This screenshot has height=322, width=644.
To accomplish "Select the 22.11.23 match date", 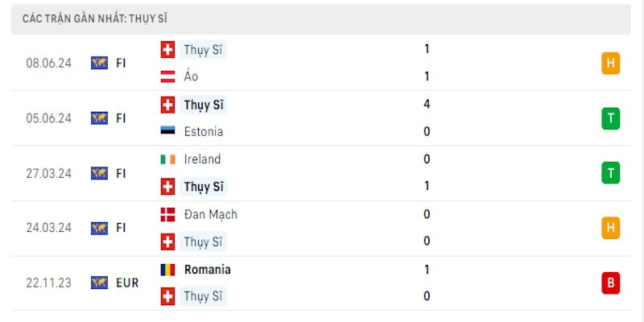I will [x=49, y=283].
